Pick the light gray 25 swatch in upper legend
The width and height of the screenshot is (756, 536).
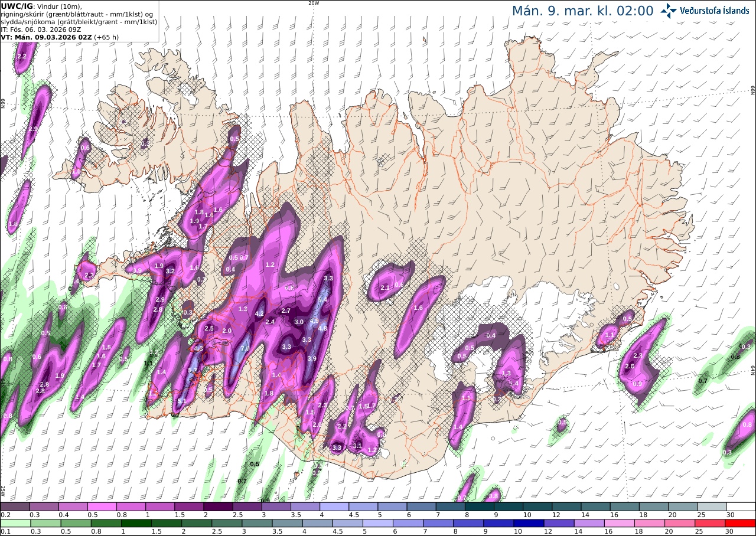[x=712, y=506]
